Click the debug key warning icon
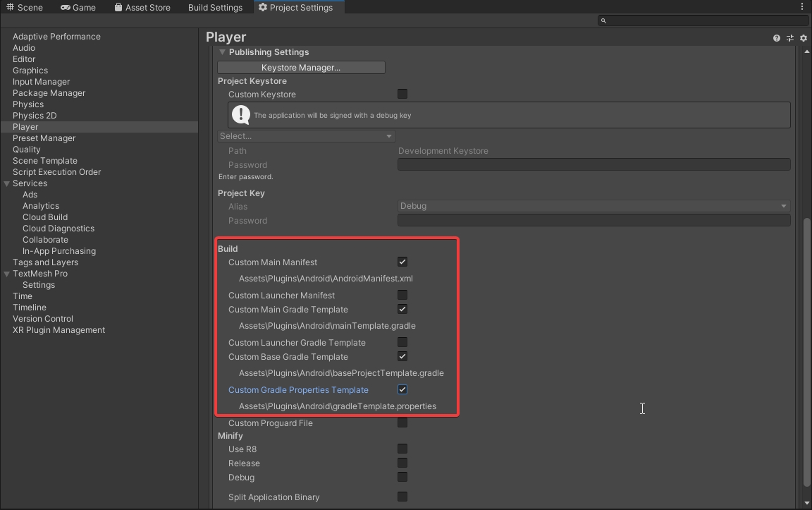Screen dimensions: 812x510 (x=241, y=115)
